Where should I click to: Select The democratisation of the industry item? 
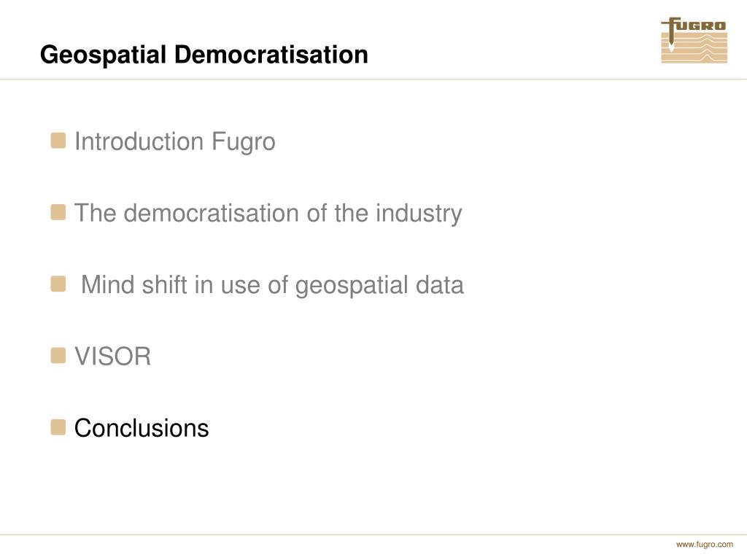[x=268, y=214]
